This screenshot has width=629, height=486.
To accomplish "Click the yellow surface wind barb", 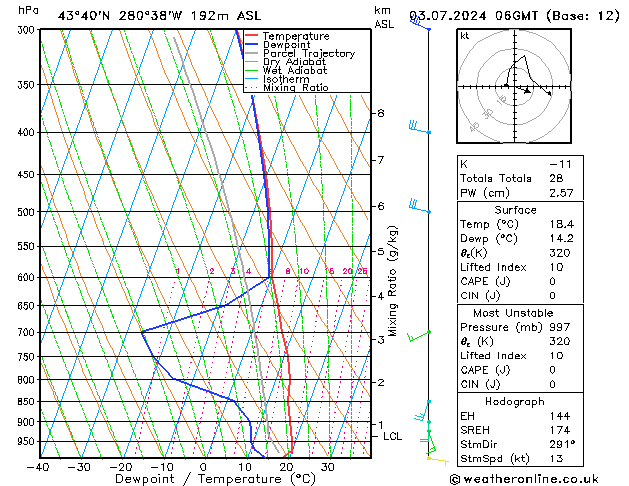I will [438, 460].
